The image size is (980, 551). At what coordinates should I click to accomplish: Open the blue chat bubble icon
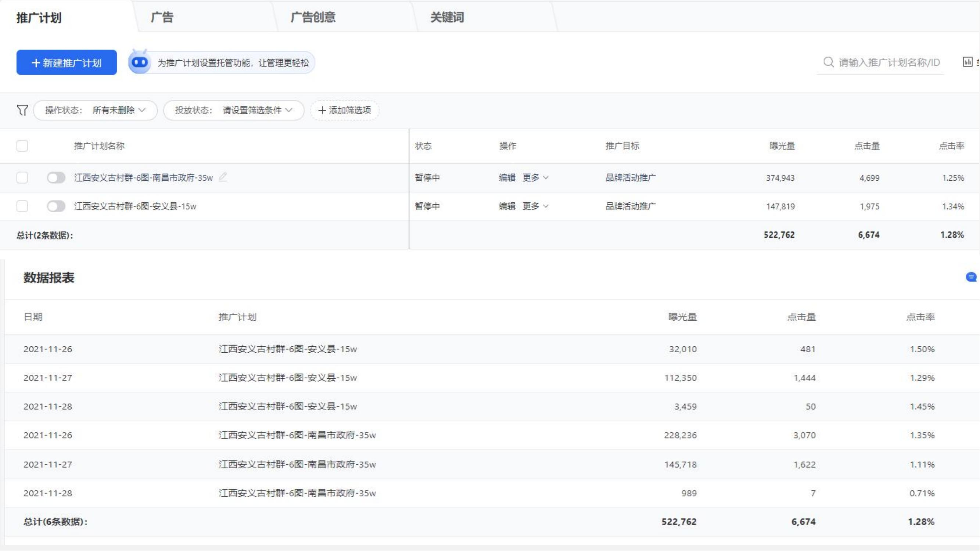[x=971, y=277]
